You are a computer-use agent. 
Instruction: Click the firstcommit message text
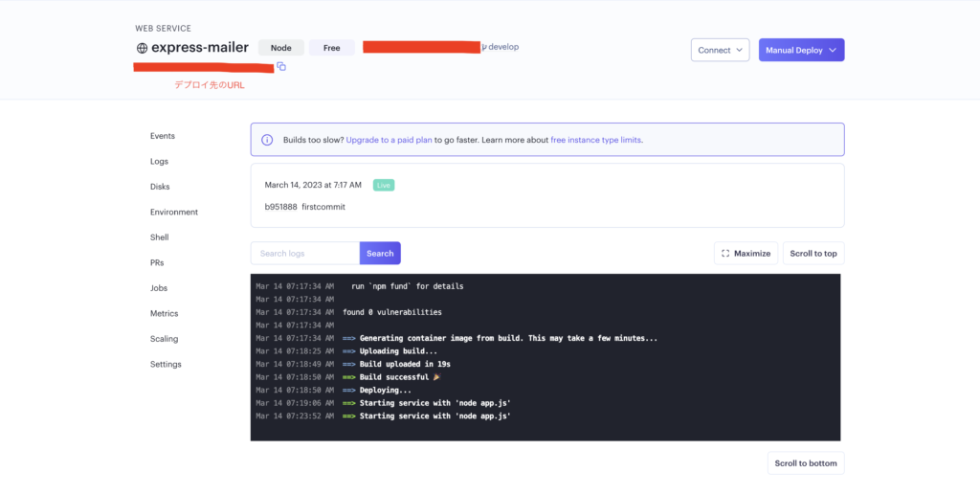tap(323, 207)
